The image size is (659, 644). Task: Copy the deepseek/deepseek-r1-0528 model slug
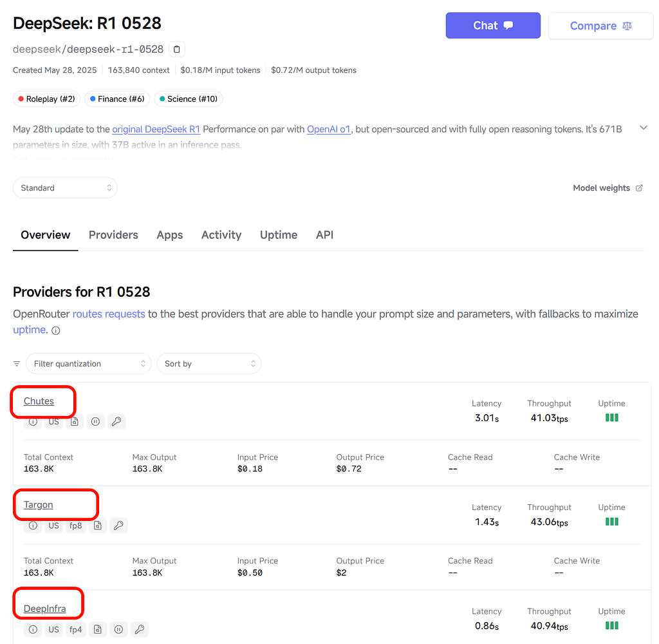(176, 49)
